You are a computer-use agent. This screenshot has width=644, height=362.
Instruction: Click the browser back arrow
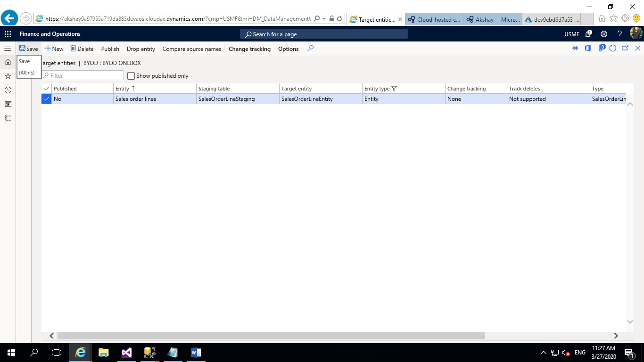point(9,18)
